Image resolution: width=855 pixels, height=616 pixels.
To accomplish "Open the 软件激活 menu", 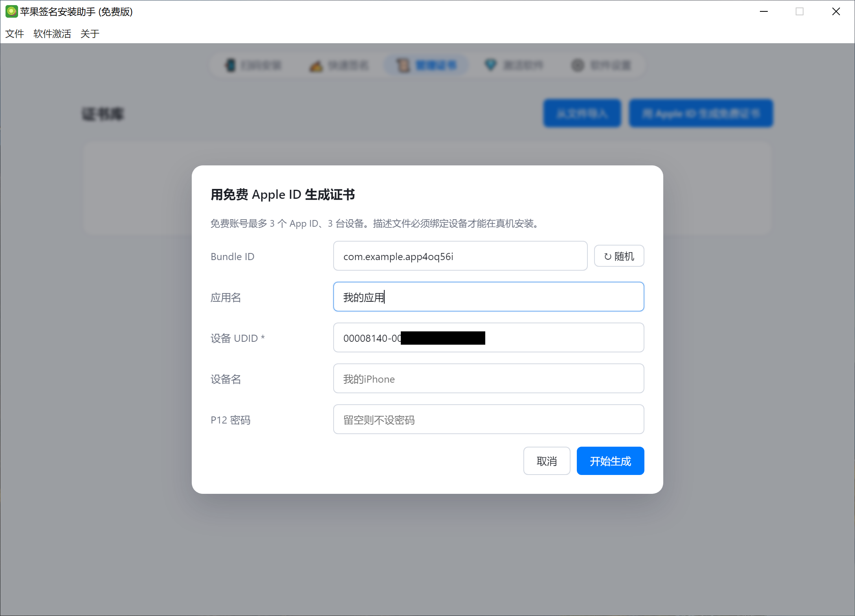I will tap(52, 34).
